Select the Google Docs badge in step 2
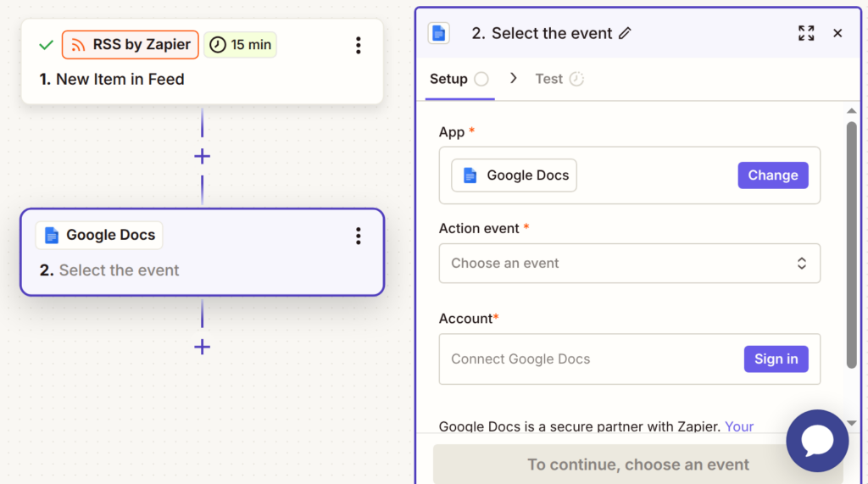This screenshot has width=868, height=484. (99, 236)
